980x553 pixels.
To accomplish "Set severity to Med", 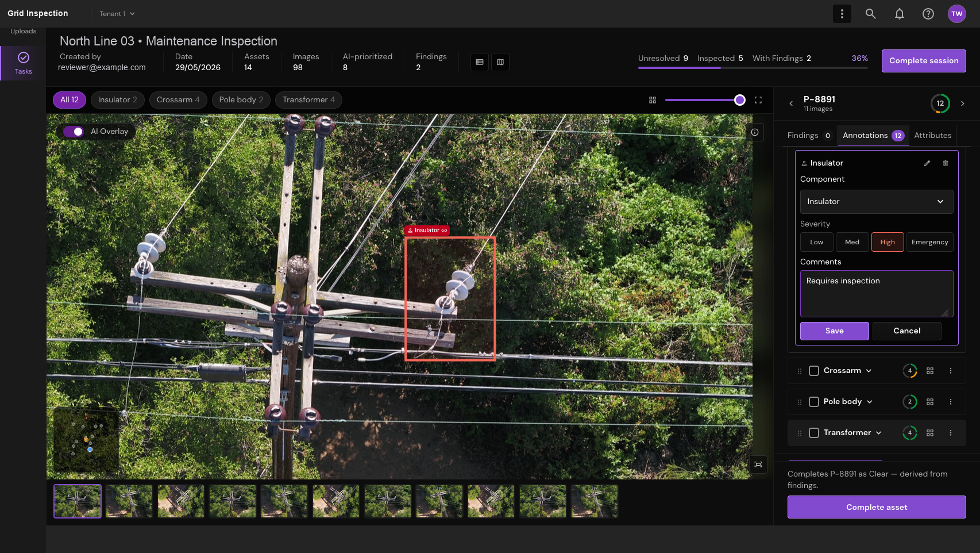I will (x=852, y=242).
